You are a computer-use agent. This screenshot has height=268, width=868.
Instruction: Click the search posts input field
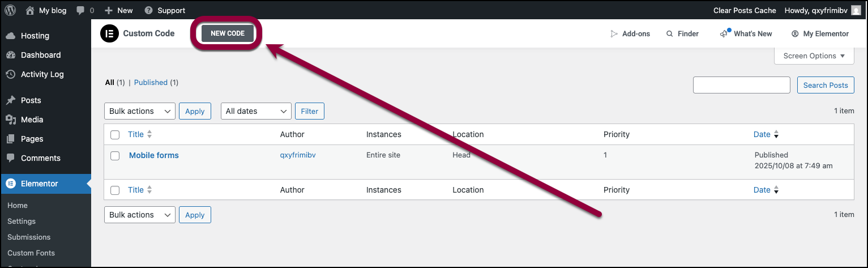[x=741, y=85]
